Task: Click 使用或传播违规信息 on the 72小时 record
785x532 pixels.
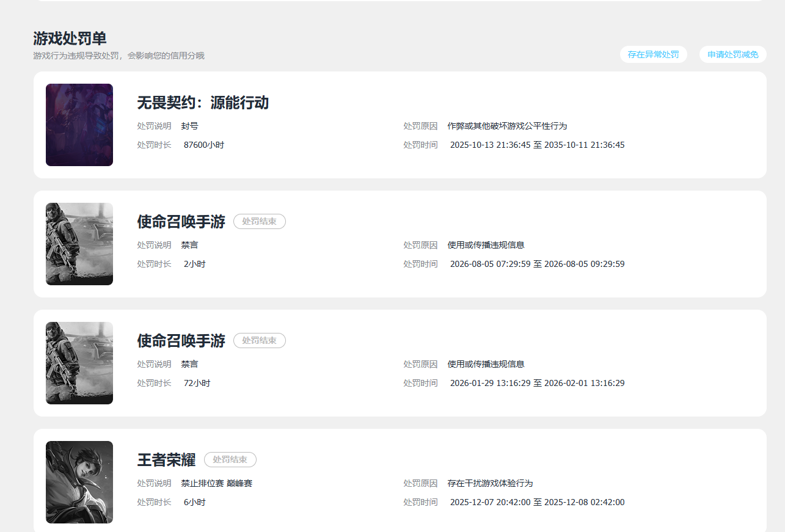Action: (486, 365)
